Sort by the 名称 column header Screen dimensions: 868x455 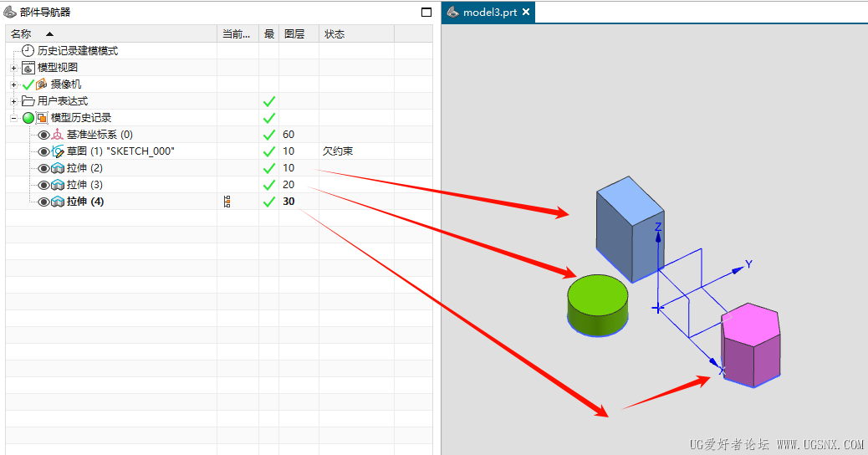click(x=111, y=33)
